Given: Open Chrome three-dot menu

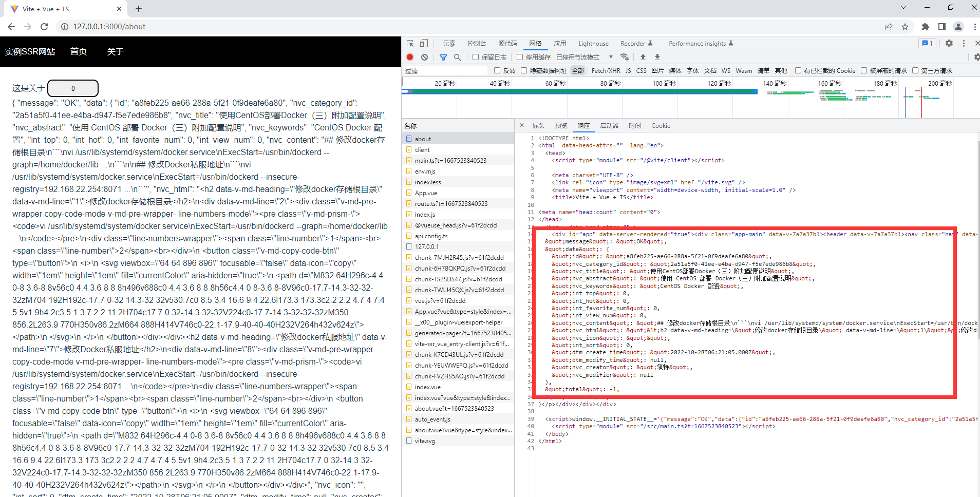Looking at the screenshot, I should pyautogui.click(x=975, y=27).
